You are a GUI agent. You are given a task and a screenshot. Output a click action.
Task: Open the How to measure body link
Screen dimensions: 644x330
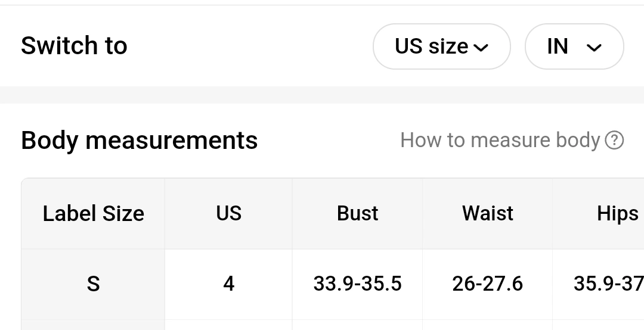click(500, 141)
